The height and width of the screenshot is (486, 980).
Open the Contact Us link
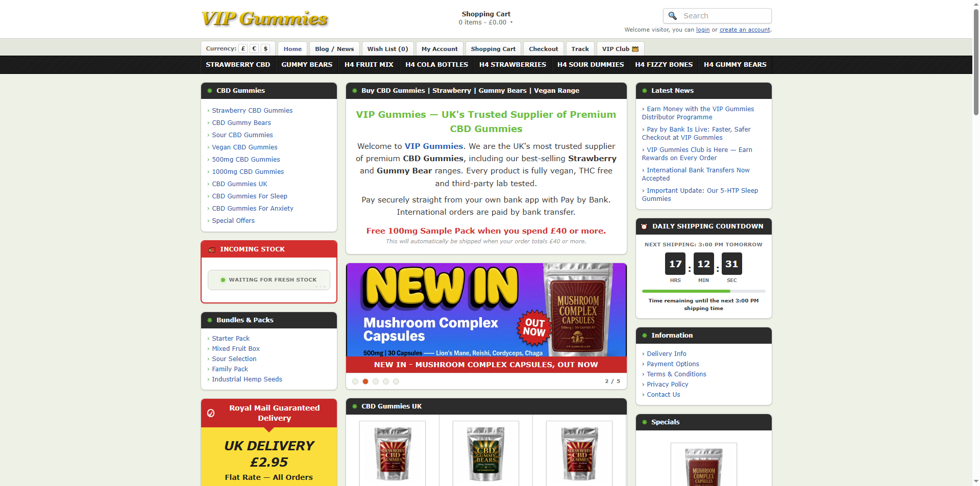(664, 395)
